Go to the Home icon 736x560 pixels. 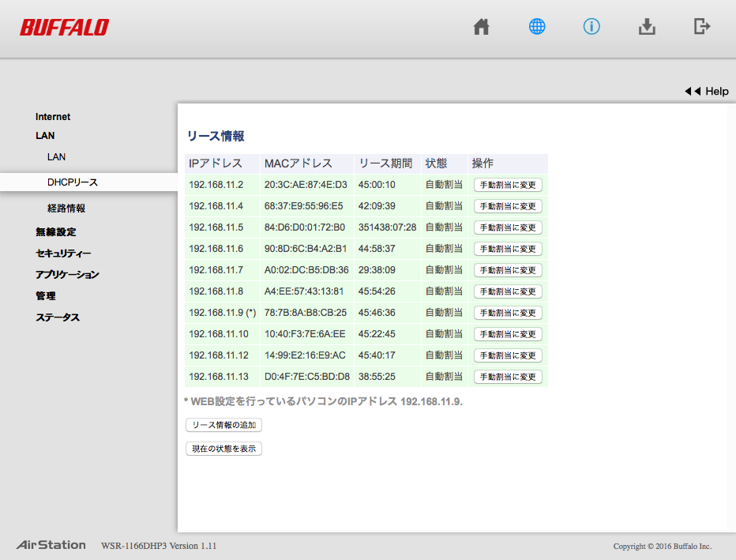click(481, 27)
